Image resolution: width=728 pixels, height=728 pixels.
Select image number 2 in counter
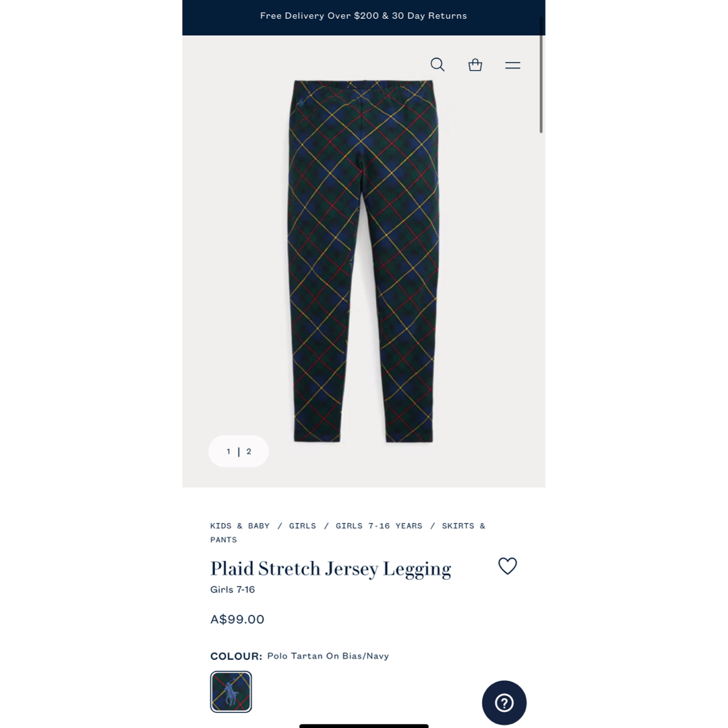(249, 451)
